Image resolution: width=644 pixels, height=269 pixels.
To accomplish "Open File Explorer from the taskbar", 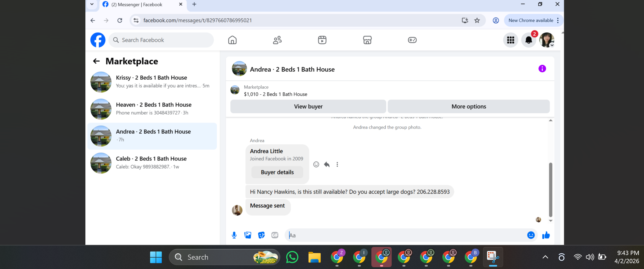I will click(314, 257).
